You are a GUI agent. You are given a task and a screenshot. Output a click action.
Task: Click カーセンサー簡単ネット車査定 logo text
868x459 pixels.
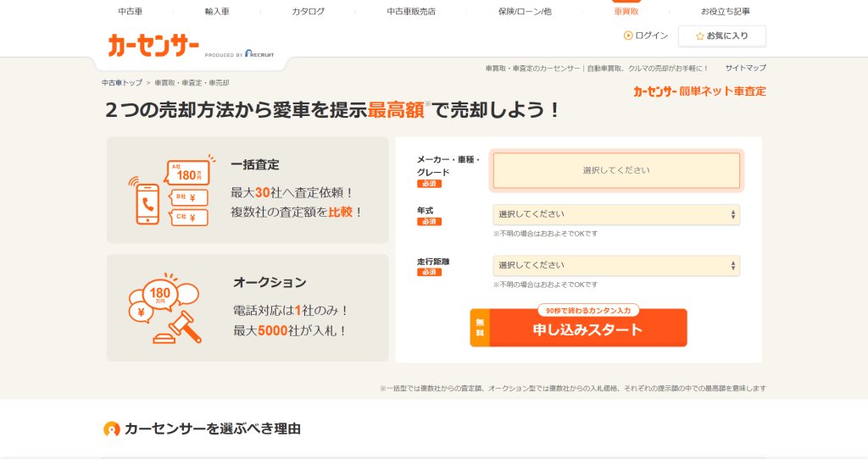click(x=699, y=91)
